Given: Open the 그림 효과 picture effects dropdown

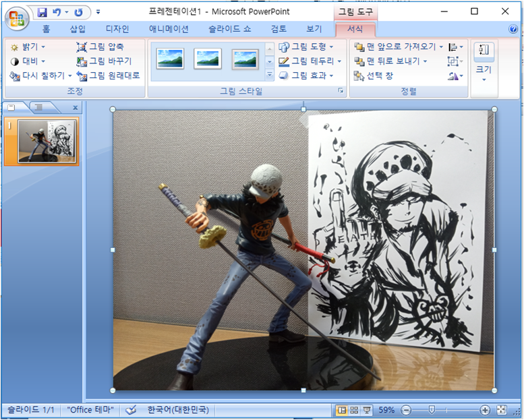Looking at the screenshot, I should coord(306,76).
